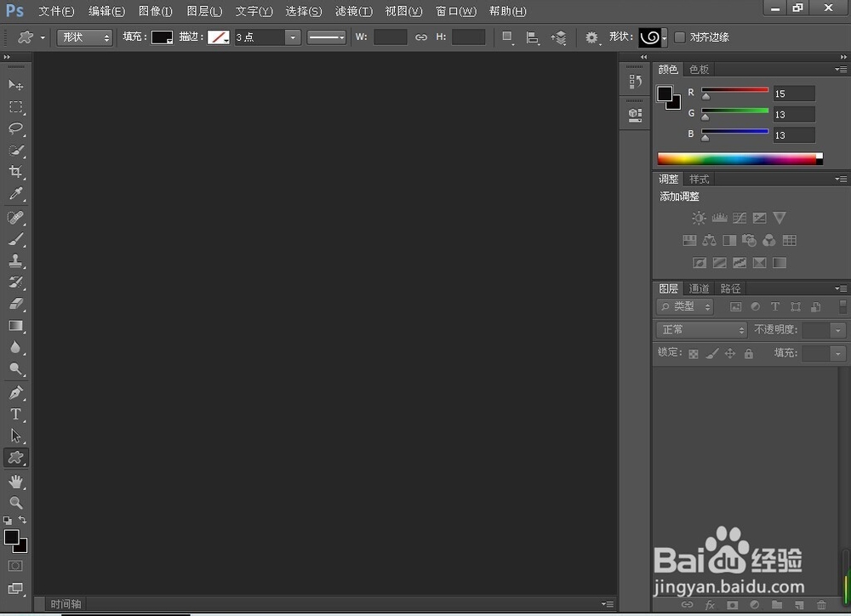Select the Dodge tool

pos(15,369)
